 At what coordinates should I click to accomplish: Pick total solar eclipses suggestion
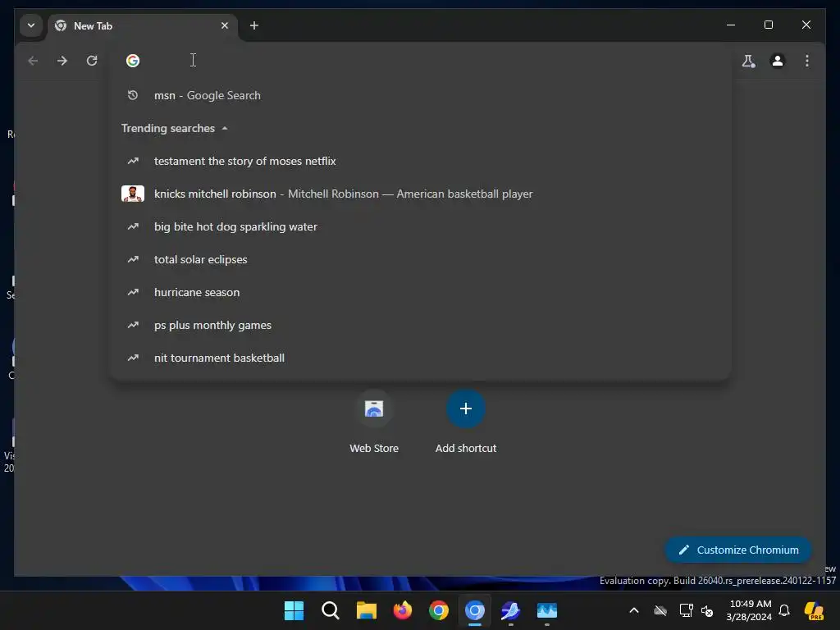click(x=421, y=259)
